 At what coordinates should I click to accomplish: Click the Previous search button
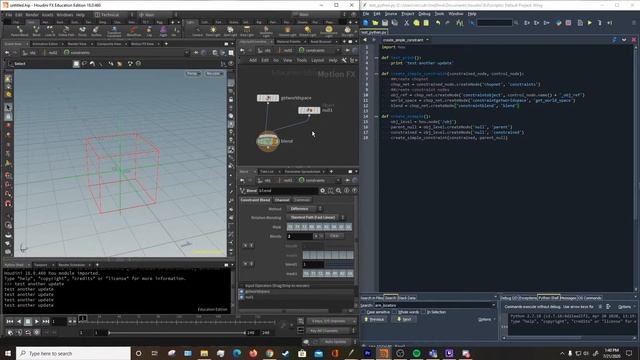[x=374, y=320]
